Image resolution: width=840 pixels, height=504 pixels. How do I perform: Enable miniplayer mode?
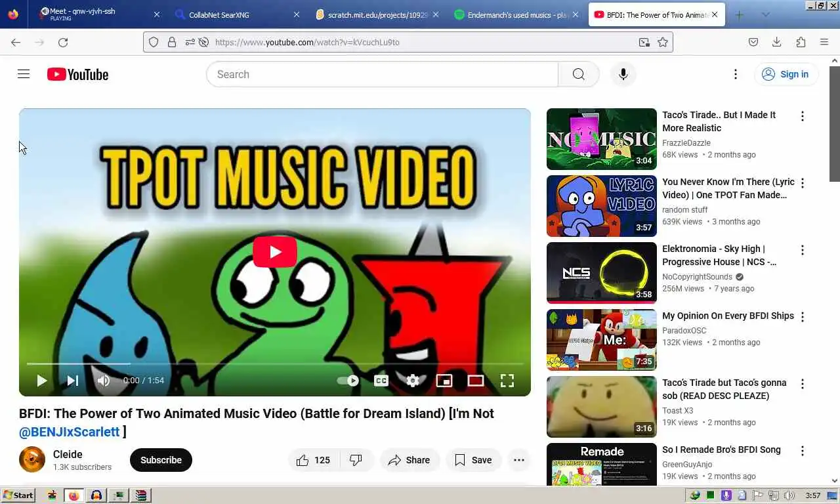pos(444,381)
